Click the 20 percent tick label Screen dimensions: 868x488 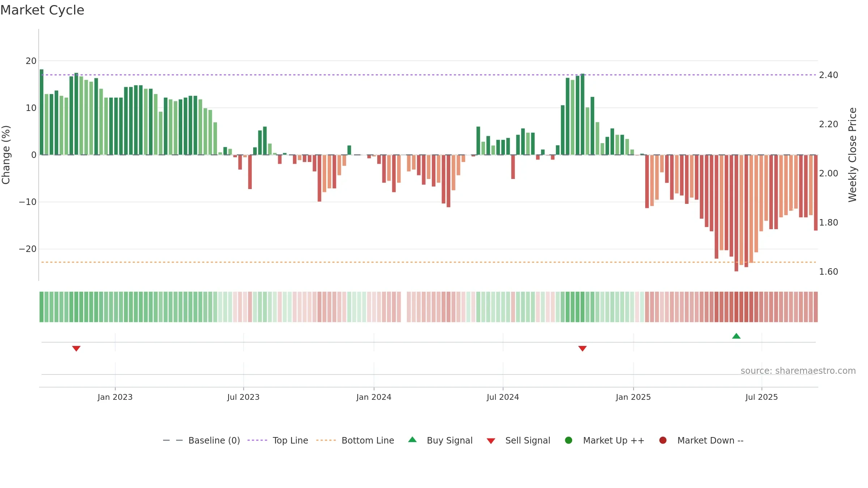point(31,61)
